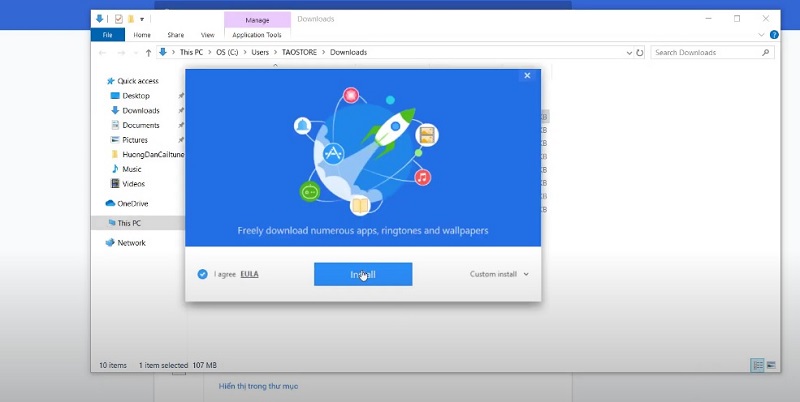Toggle the I agree checkbox
This screenshot has height=402, width=800.
(x=203, y=274)
